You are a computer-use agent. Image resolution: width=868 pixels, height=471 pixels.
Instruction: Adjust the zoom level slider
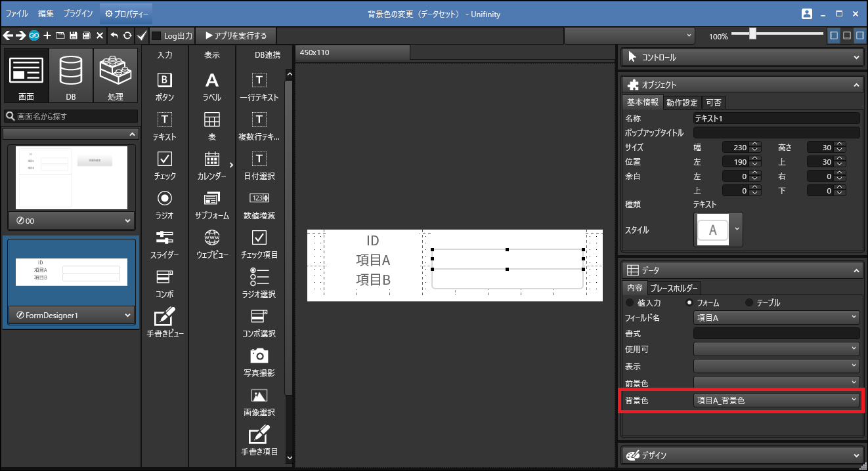click(x=753, y=34)
